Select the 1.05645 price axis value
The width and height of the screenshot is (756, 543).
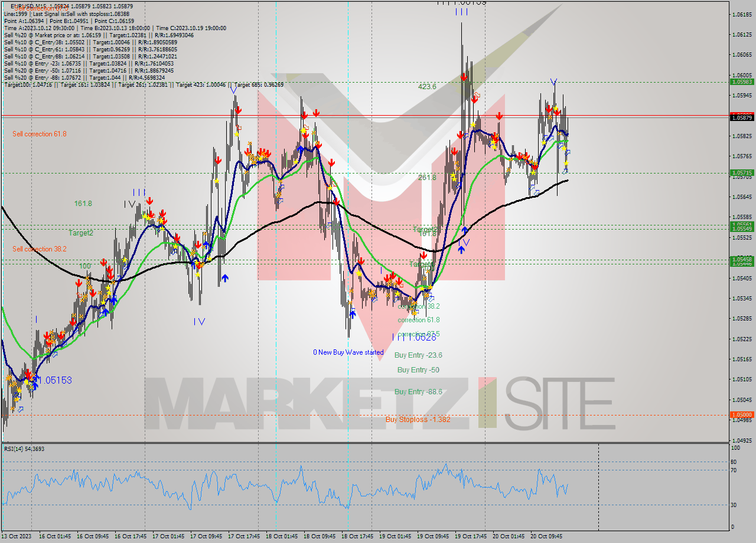tap(741, 197)
